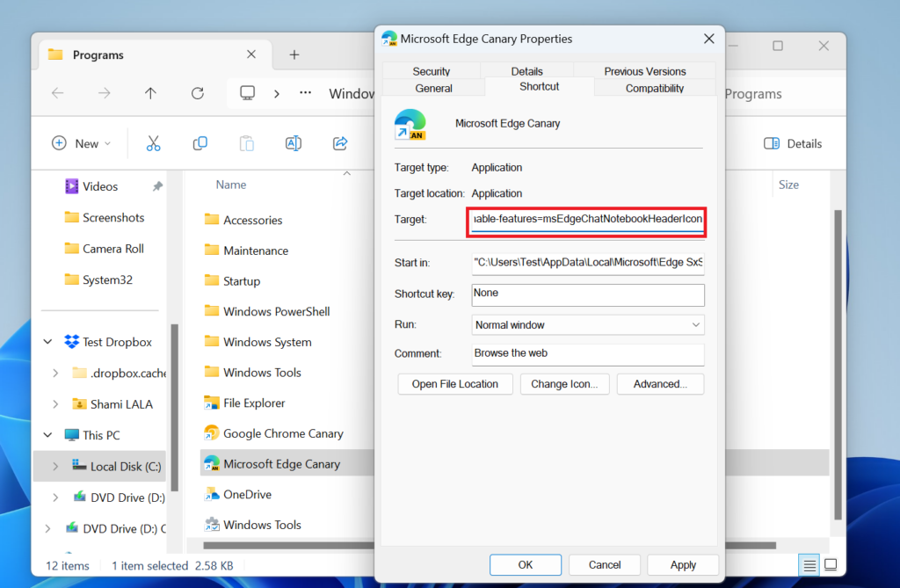Click the Open File Location button
The height and width of the screenshot is (588, 900).
click(x=454, y=383)
